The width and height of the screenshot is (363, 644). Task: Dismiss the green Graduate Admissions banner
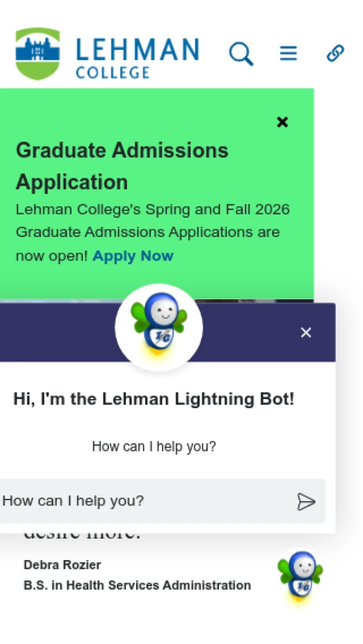click(x=282, y=122)
